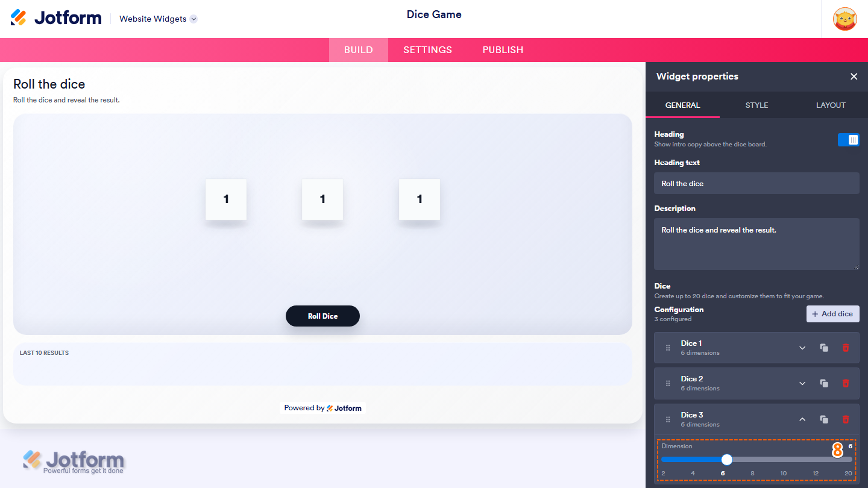Click the Roll Dice button

(322, 316)
